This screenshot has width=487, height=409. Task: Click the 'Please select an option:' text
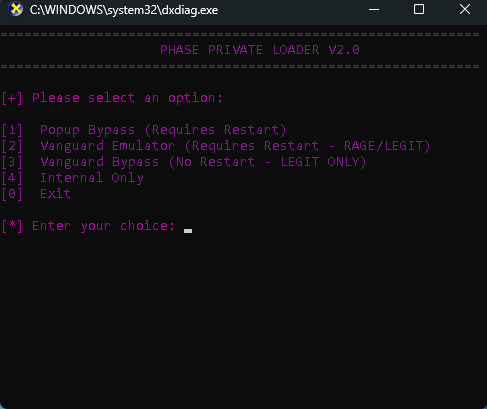[x=127, y=98]
